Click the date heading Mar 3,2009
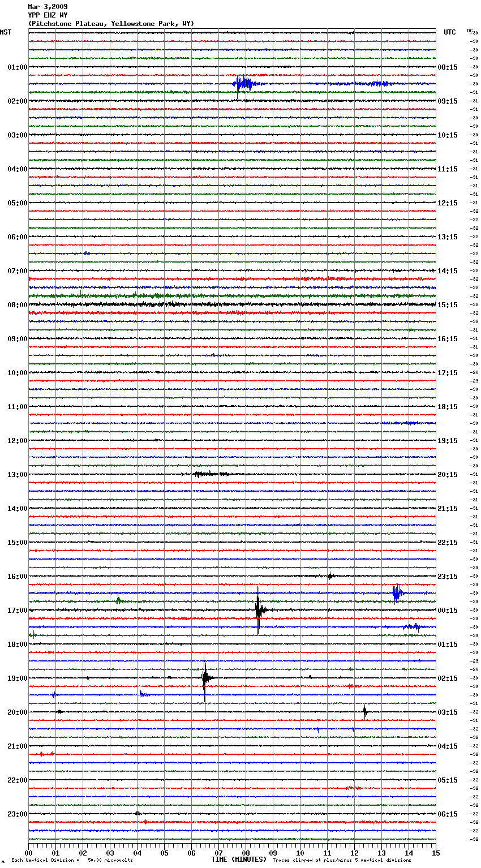 [x=48, y=7]
